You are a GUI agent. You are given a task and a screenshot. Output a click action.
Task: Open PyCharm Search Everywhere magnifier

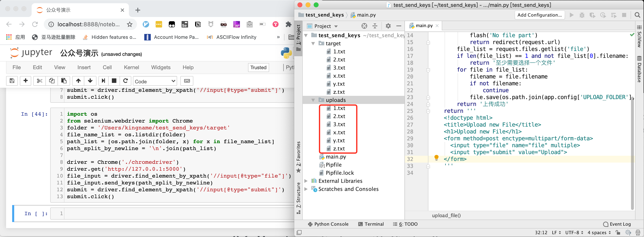637,15
